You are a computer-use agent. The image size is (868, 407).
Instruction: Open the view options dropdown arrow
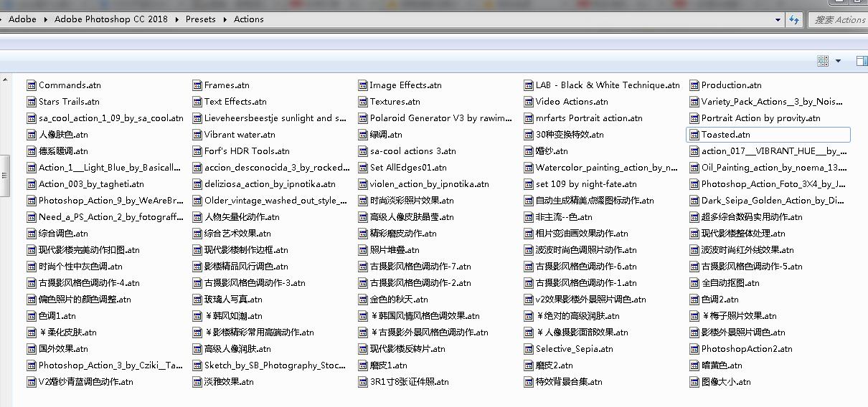pyautogui.click(x=838, y=62)
